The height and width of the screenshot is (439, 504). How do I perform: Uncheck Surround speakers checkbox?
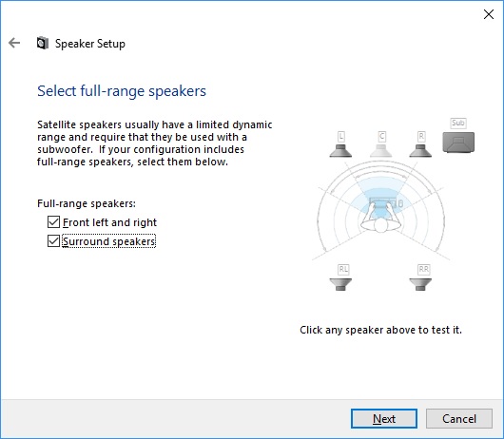tap(53, 240)
